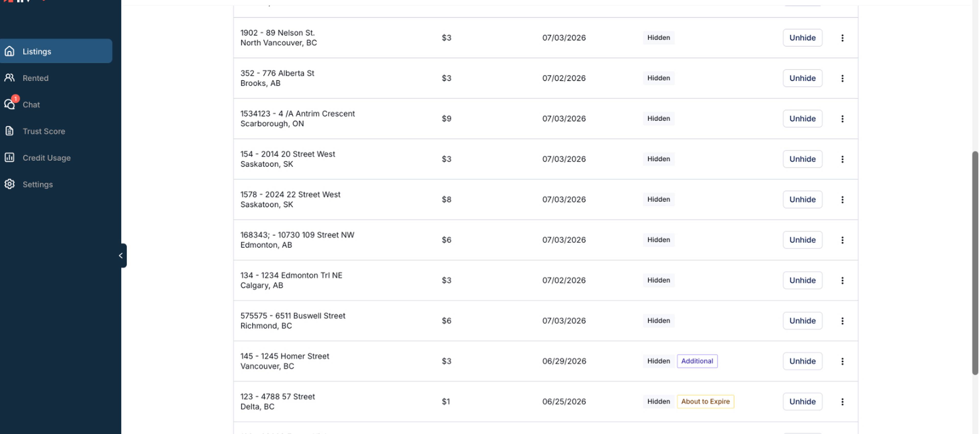Viewport: 980px width, 434px height.
Task: Open more options for 1245 Homer Street row
Action: [842, 361]
